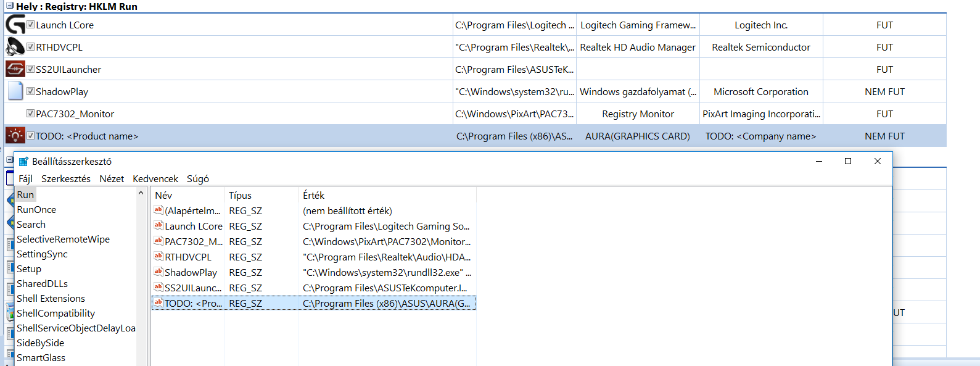Select the Shell Extensions key
This screenshot has width=980, height=366.
point(51,299)
